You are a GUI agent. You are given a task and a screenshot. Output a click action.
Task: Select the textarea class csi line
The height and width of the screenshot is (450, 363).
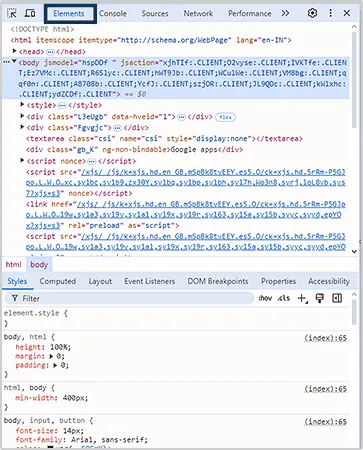click(x=164, y=139)
